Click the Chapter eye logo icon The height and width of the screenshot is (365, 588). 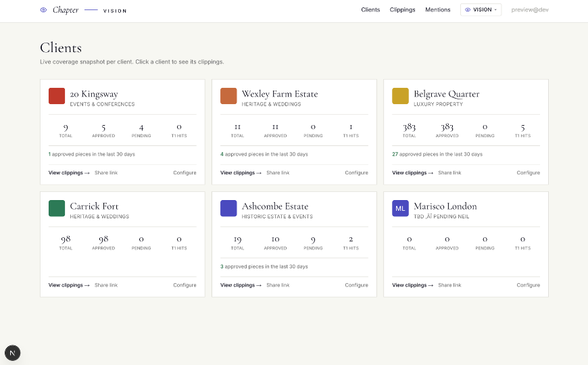43,10
